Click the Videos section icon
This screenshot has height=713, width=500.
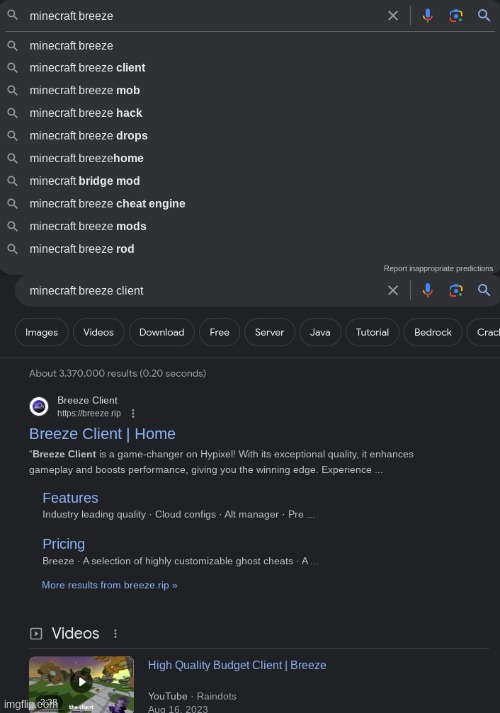36,633
